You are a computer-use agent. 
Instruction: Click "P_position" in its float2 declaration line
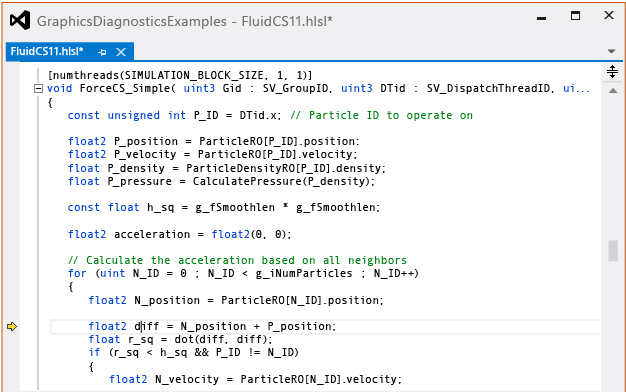click(x=146, y=141)
